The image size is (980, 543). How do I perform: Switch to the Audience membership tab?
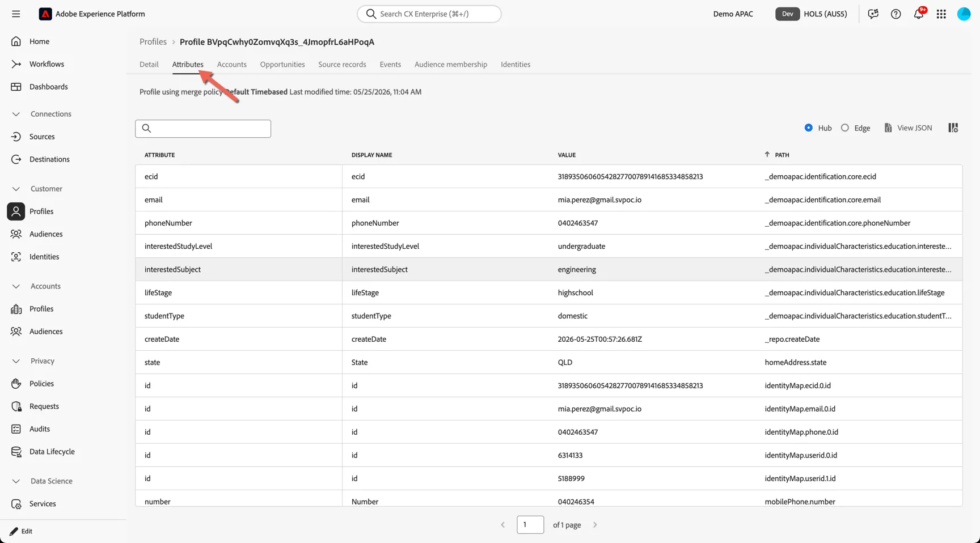coord(451,65)
